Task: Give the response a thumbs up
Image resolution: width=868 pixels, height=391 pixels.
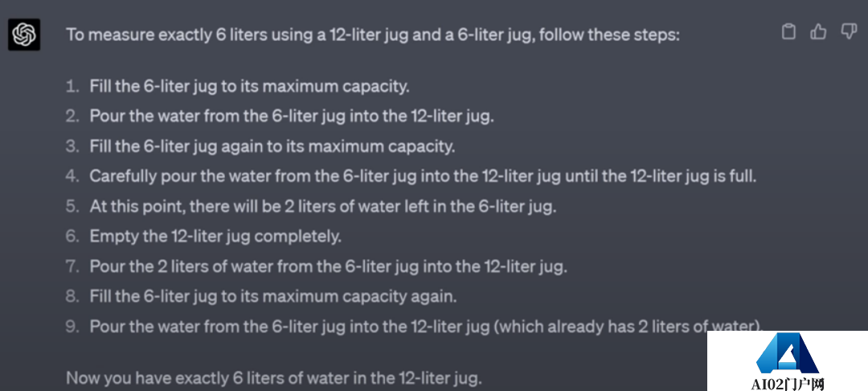Action: [818, 32]
